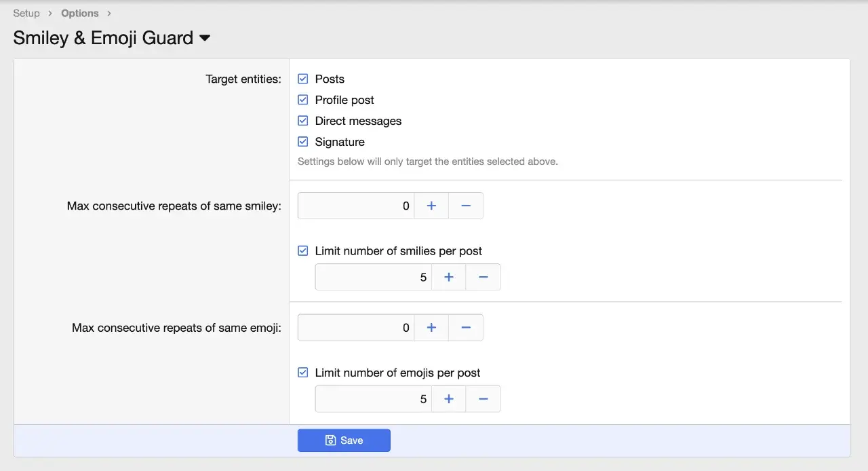
Task: Open Options from the breadcrumb
Action: point(79,13)
